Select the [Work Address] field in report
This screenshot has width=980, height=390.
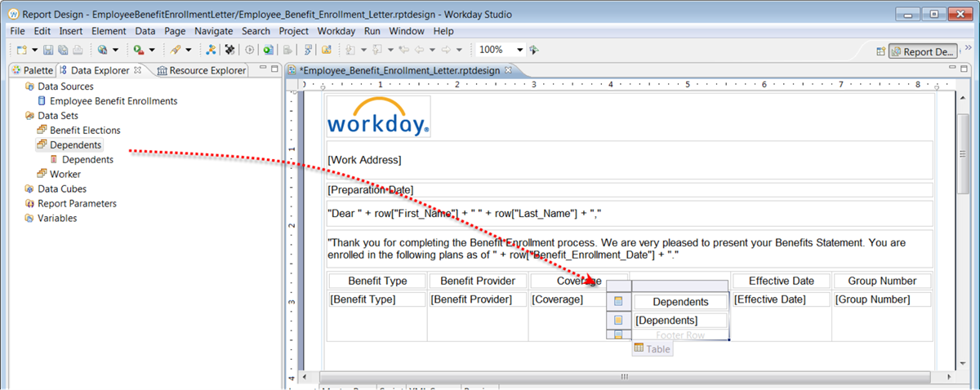pos(629,160)
